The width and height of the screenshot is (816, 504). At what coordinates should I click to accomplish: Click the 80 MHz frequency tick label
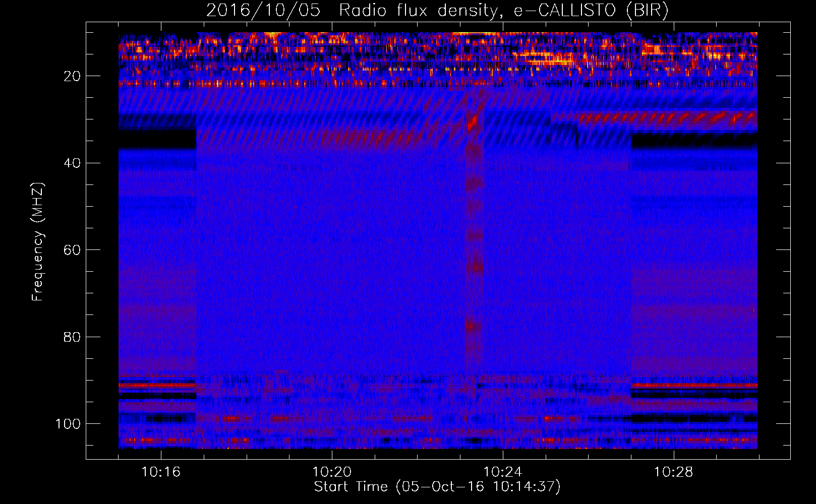(72, 337)
